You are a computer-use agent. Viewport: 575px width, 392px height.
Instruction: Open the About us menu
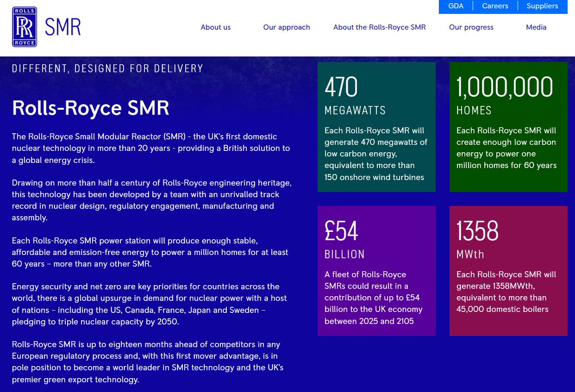pos(216,27)
